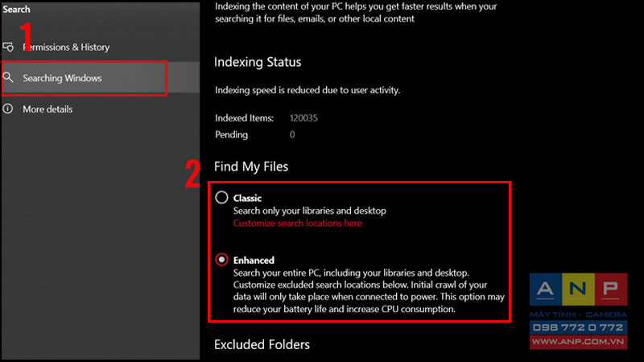Click Customize search locations here link
Viewport: 644px width, 362px height.
point(298,224)
